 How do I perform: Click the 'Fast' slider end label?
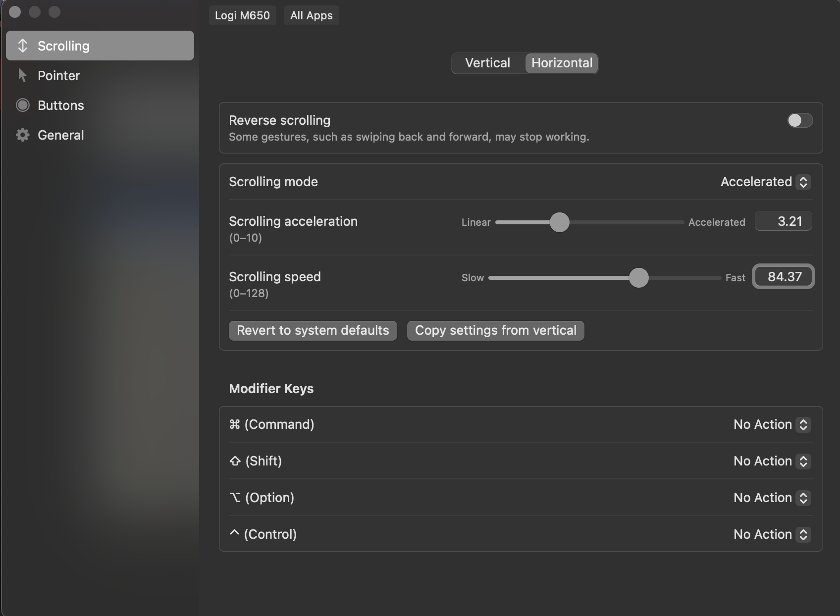pyautogui.click(x=735, y=278)
